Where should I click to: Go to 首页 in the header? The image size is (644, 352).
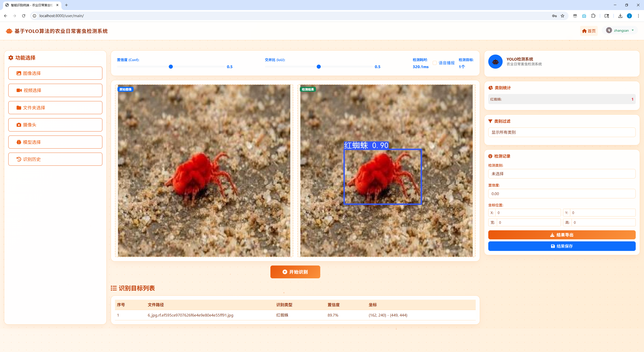[x=589, y=31]
